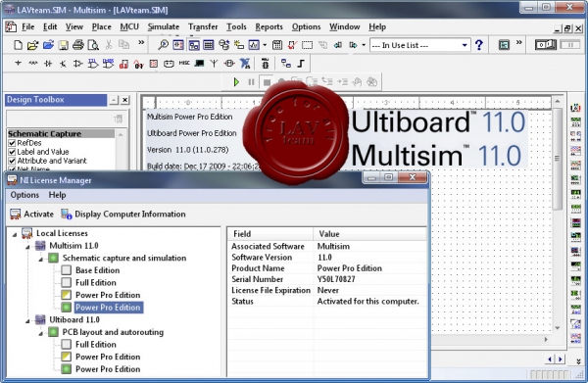Place a Hierarchical Block icon
588x383 pixels.
click(x=286, y=64)
